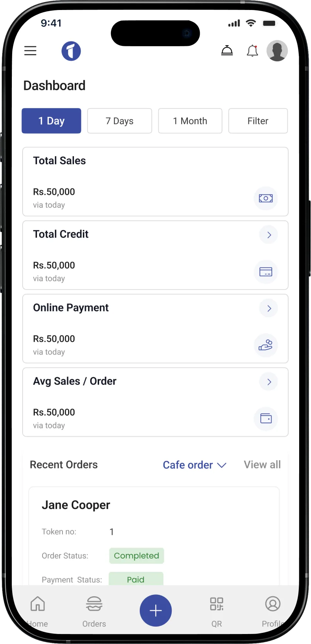This screenshot has height=644, width=311.
Task: Expand Online Payment details chevron
Action: click(x=269, y=308)
